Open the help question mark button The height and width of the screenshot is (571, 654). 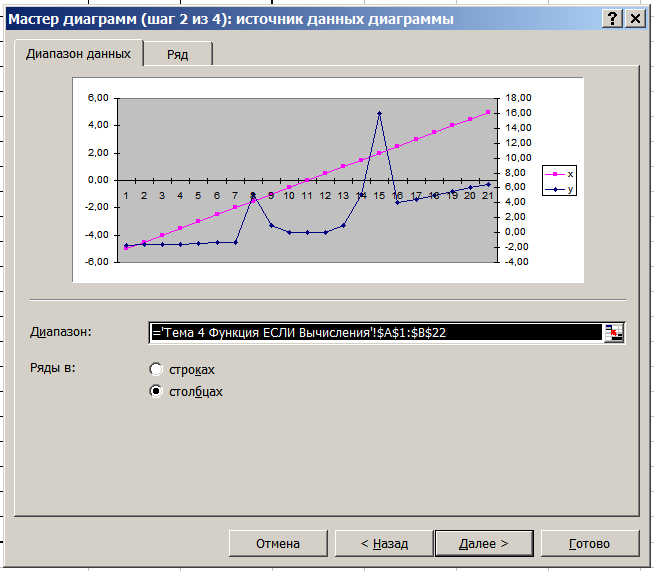[x=612, y=19]
